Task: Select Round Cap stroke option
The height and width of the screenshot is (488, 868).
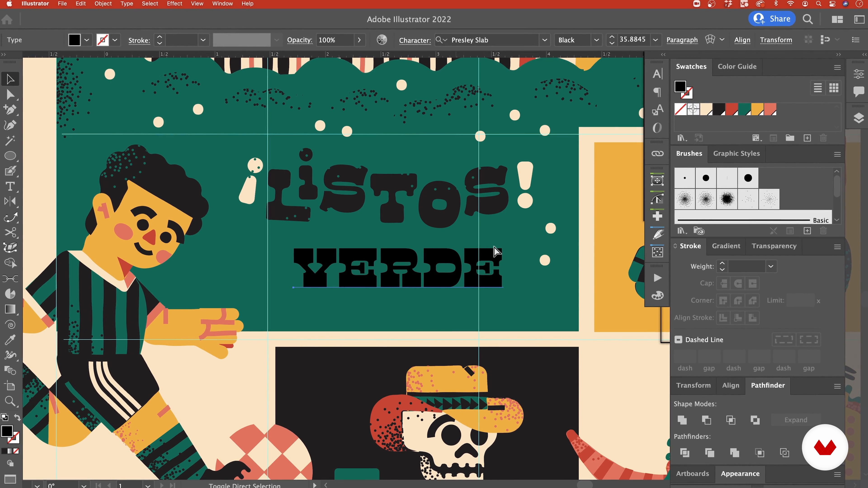Action: click(x=738, y=283)
